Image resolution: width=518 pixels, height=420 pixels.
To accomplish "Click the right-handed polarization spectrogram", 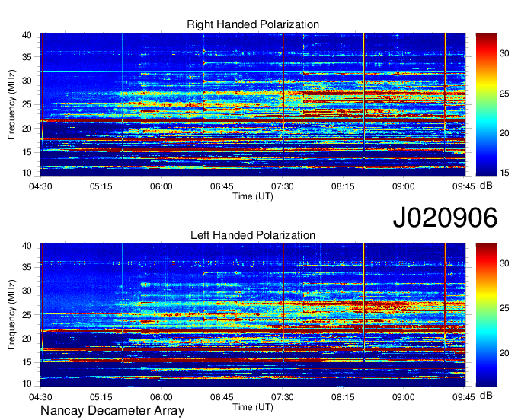I will pos(253,104).
